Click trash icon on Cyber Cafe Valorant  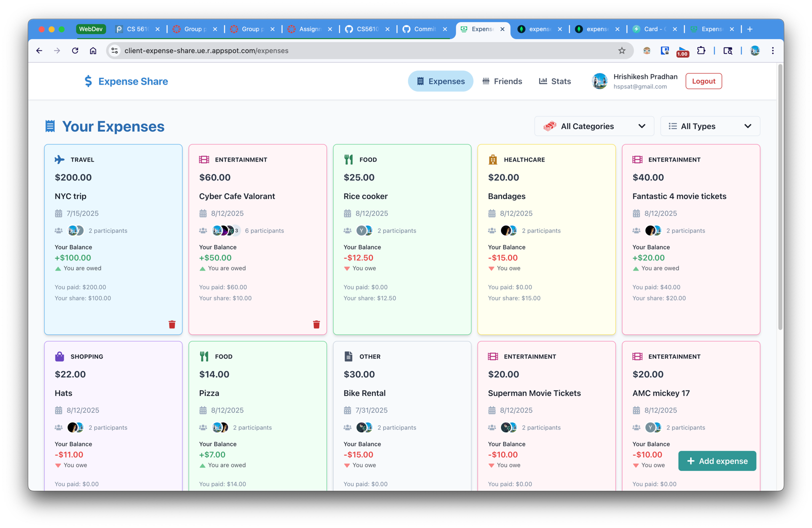(x=316, y=324)
